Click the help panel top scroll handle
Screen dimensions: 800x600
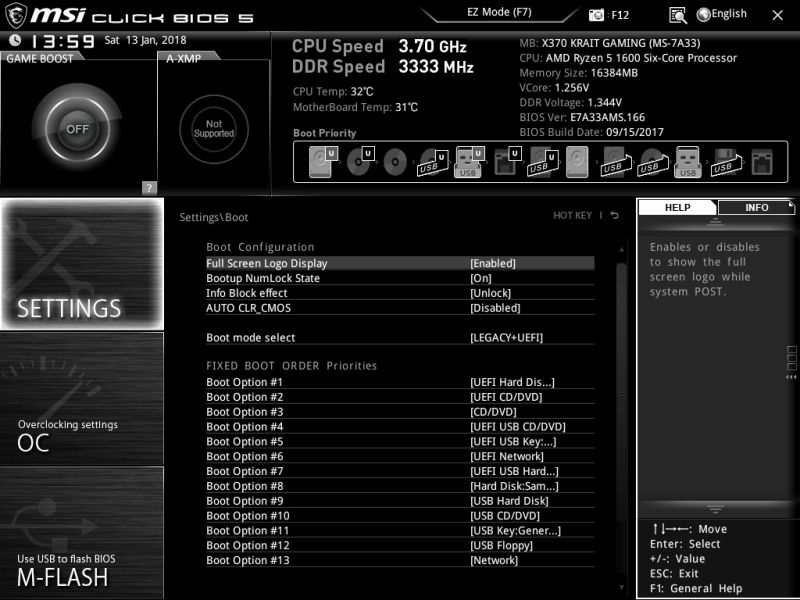point(715,221)
